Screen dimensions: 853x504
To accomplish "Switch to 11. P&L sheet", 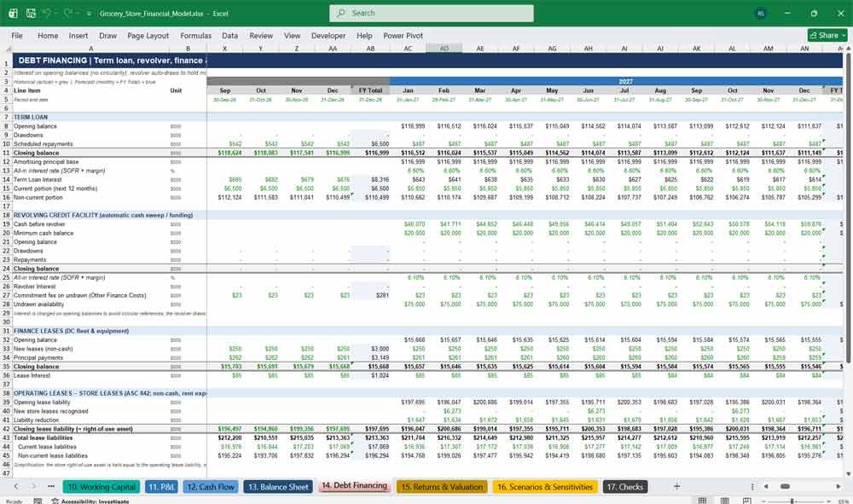I will (x=161, y=487).
